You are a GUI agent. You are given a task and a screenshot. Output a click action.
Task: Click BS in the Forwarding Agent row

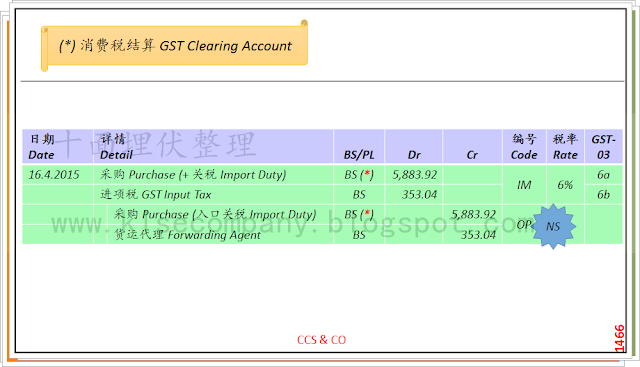click(359, 234)
